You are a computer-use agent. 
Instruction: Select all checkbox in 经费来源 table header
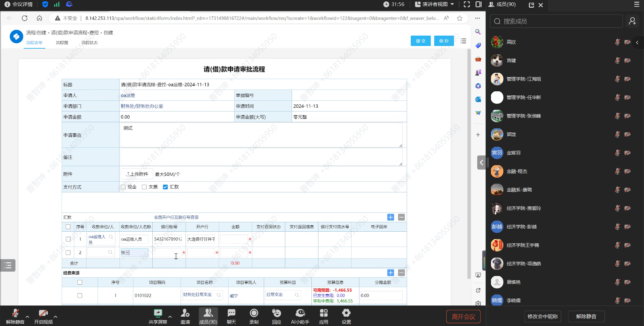[80, 282]
